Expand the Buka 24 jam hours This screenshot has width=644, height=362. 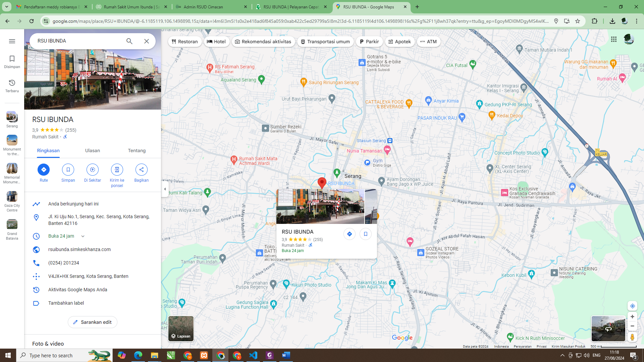point(83,236)
